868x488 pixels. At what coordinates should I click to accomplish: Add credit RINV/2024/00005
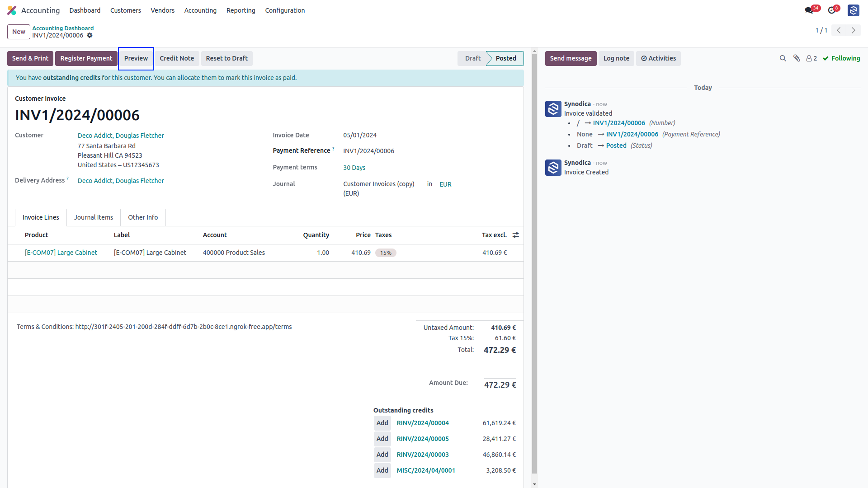(x=382, y=439)
